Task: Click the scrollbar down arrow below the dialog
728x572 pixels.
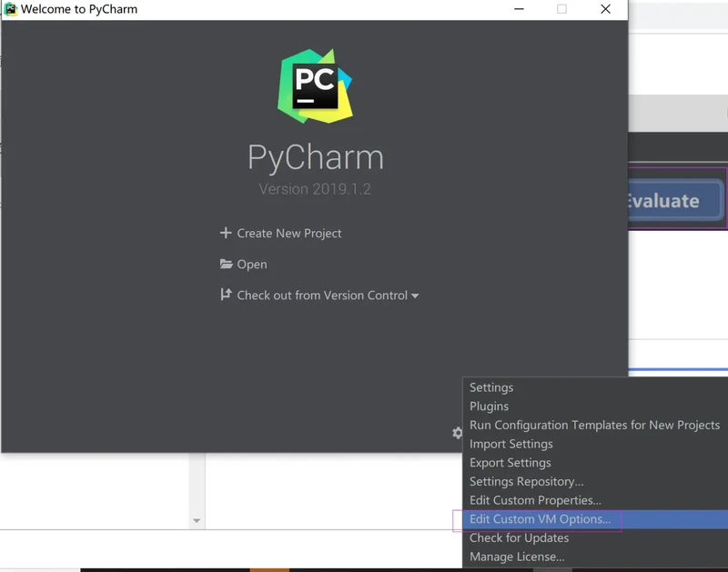Action: [x=197, y=521]
